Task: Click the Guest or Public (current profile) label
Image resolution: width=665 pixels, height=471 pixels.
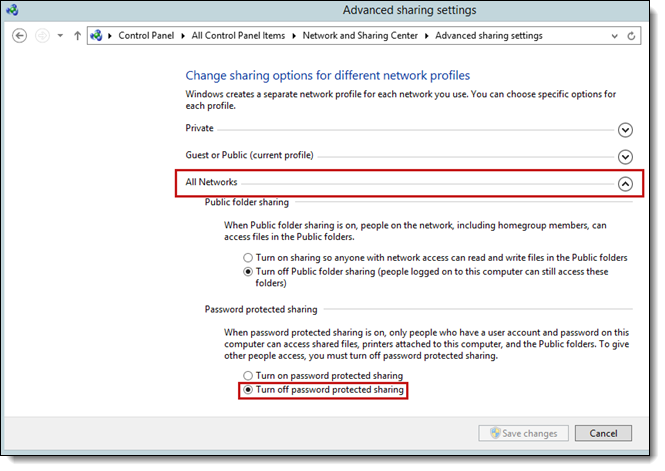Action: (x=249, y=155)
